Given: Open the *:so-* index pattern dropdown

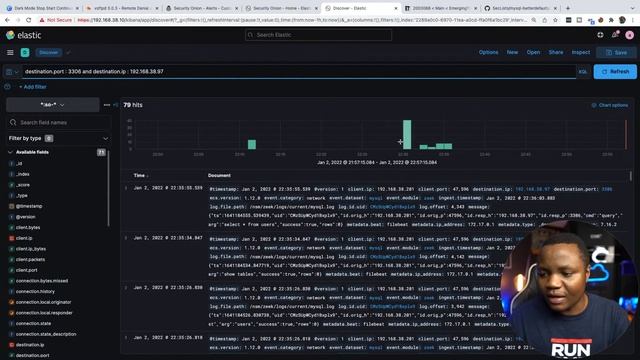Looking at the screenshot, I should tap(53, 105).
